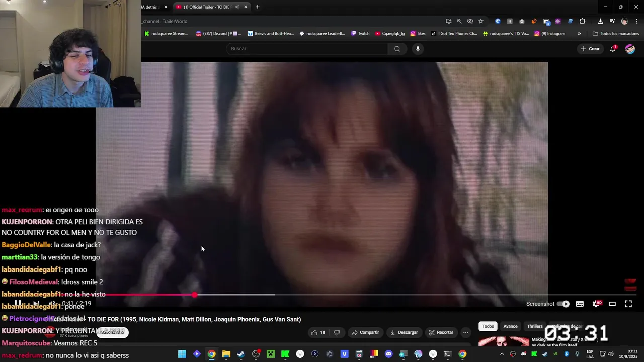The height and width of the screenshot is (362, 644).
Task: Click the purple audio waveform extension
Action: (x=558, y=21)
